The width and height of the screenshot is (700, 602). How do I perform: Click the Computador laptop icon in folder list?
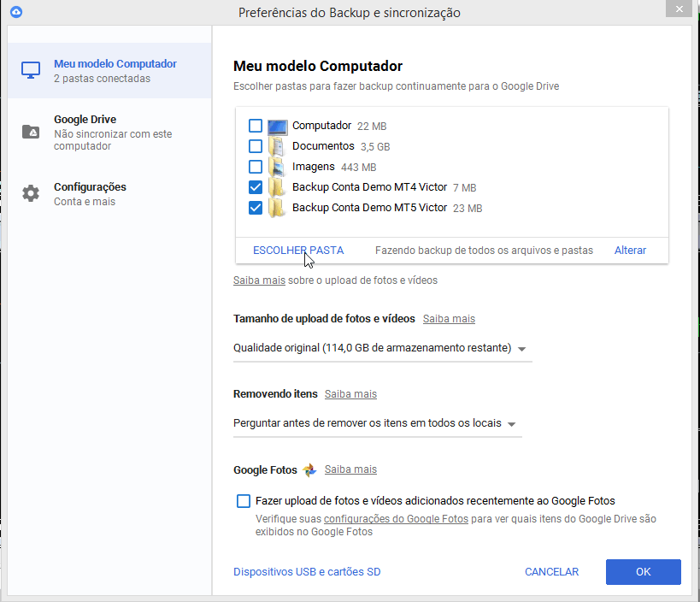[x=277, y=127]
